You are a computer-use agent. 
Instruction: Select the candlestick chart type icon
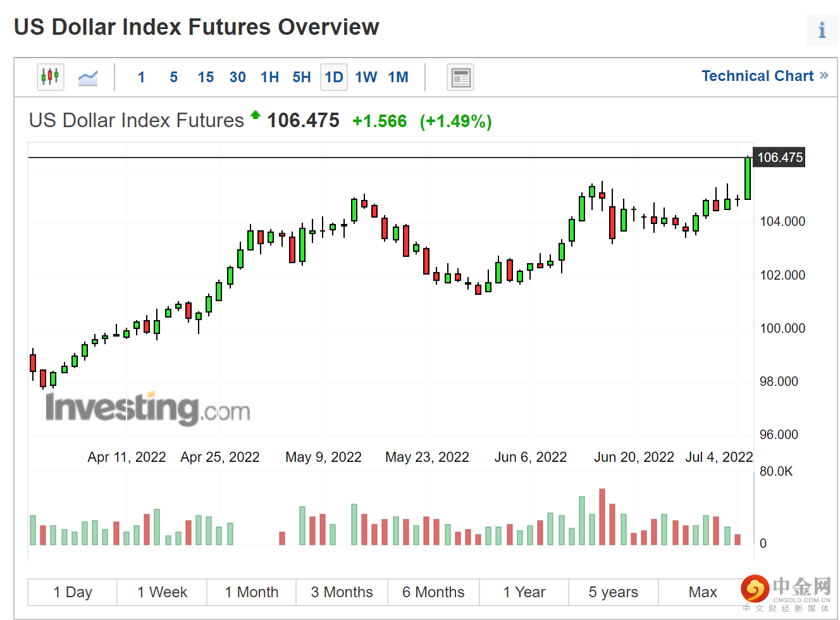point(50,77)
